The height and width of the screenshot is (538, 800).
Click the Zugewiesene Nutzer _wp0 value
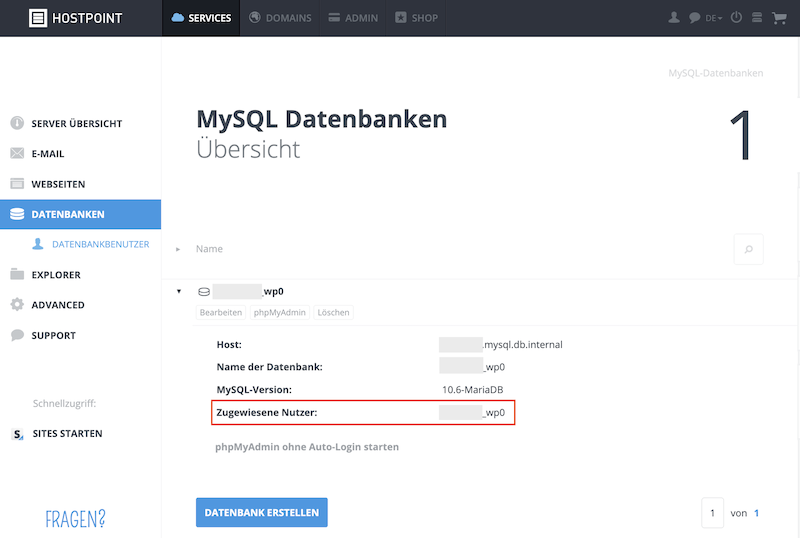tap(472, 412)
